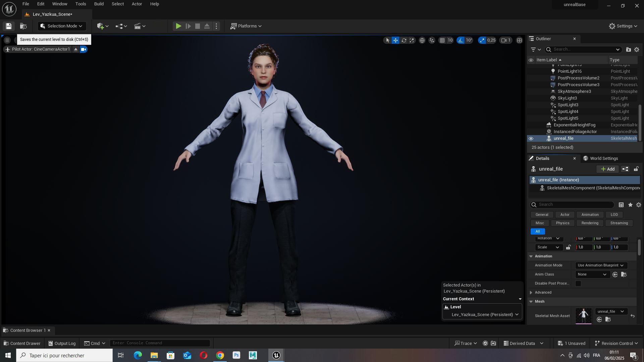The width and height of the screenshot is (644, 362).
Task: Open the Tools menu
Action: [80, 4]
